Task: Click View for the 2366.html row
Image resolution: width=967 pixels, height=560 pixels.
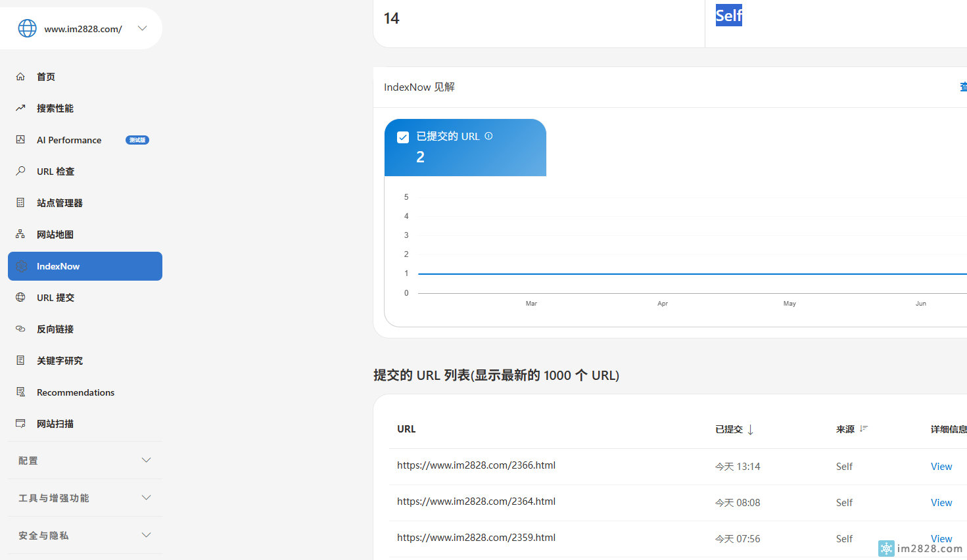Action: 941,467
